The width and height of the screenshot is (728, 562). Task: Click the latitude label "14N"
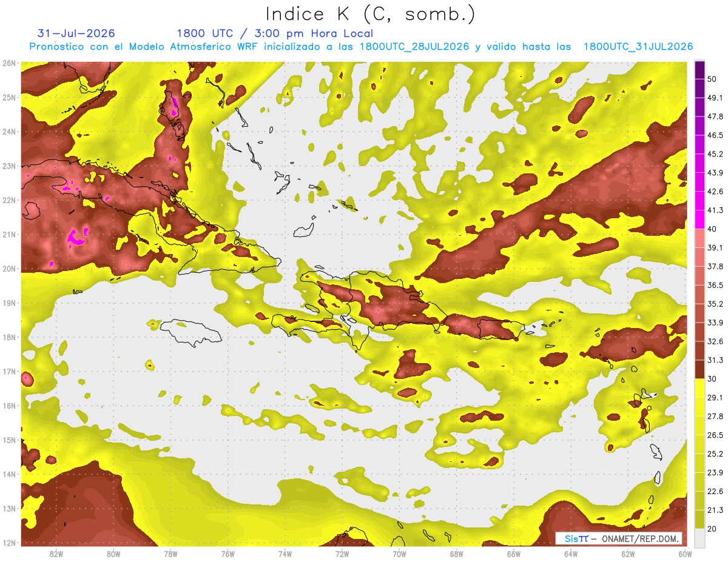point(9,474)
